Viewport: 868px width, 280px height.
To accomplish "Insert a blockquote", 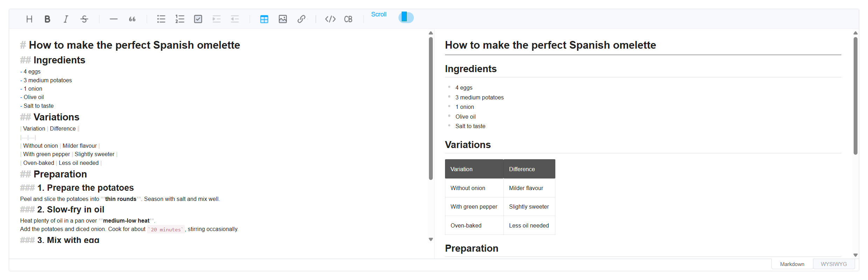I will (x=132, y=19).
